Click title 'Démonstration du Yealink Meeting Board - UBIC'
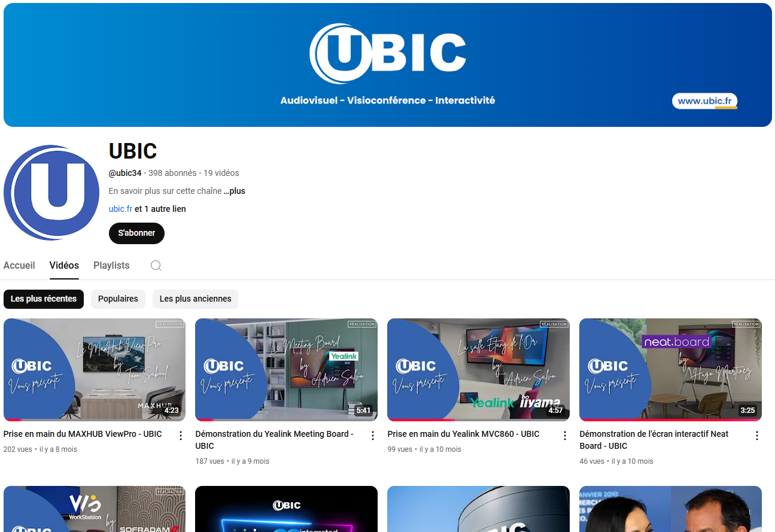775x532 pixels. click(274, 440)
